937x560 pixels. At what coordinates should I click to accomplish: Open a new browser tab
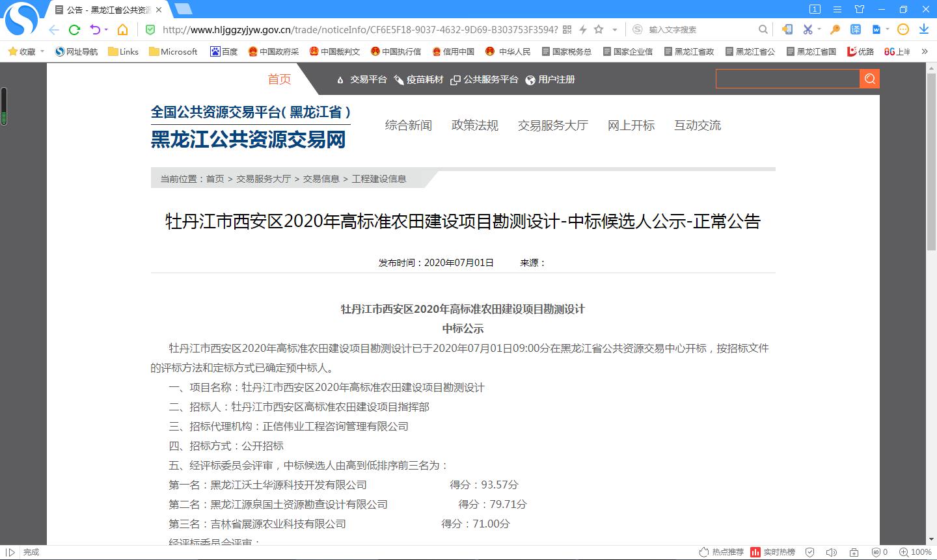(x=183, y=9)
